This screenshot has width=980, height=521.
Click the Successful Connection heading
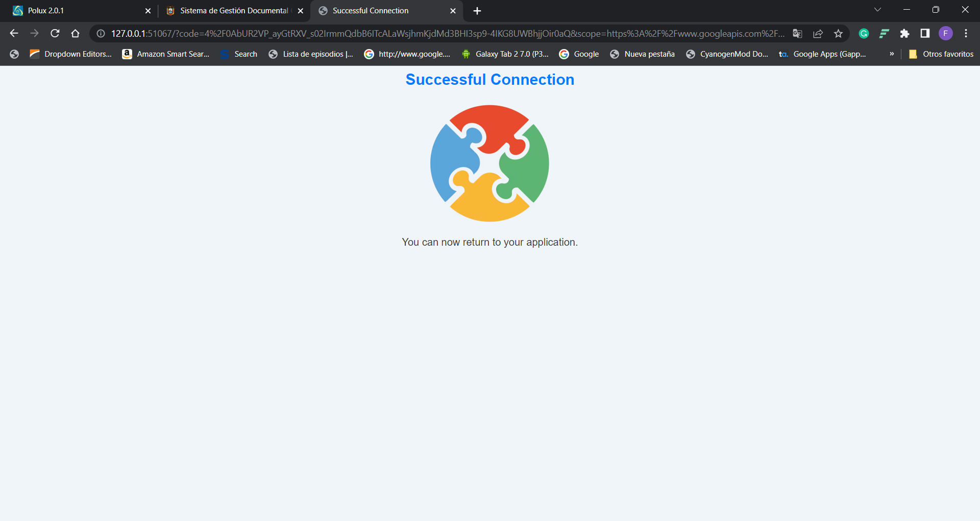point(490,80)
